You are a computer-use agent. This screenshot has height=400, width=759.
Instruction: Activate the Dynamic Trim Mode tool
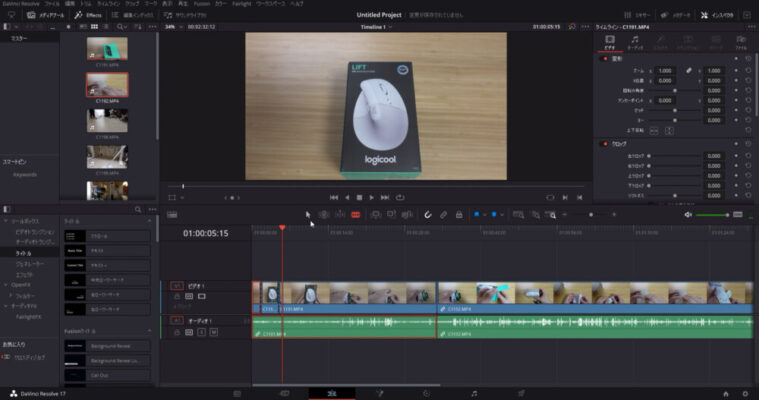pos(340,214)
